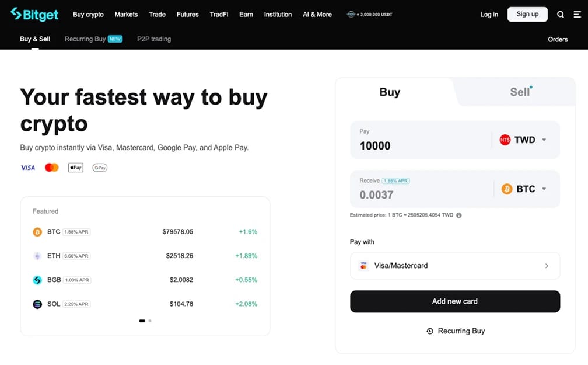Open Futures navigation menu
The width and height of the screenshot is (588, 365).
(187, 14)
